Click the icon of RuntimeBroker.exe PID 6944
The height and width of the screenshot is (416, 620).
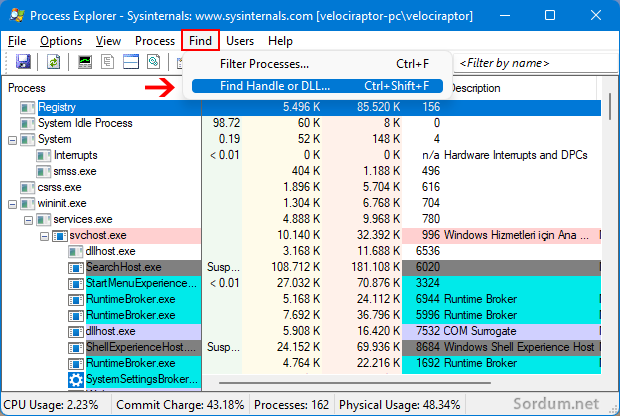tap(76, 300)
